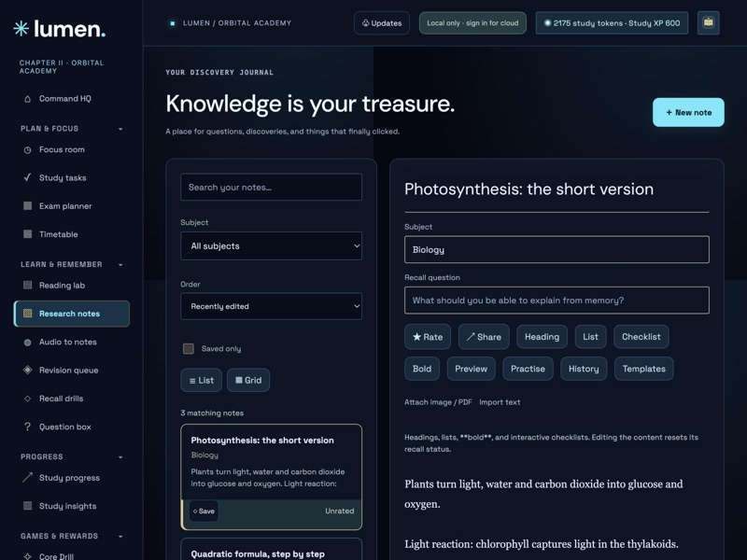The width and height of the screenshot is (747, 560).
Task: Click the Import text link
Action: pos(500,402)
